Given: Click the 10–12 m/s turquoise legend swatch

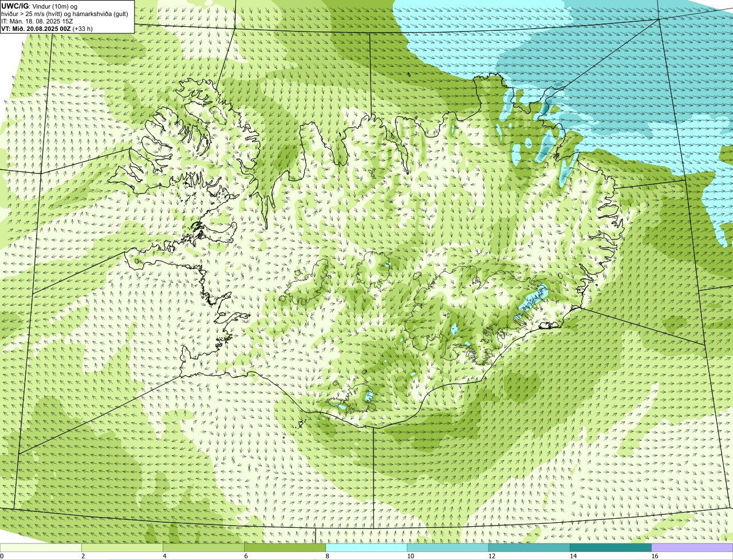Looking at the screenshot, I should [x=448, y=548].
